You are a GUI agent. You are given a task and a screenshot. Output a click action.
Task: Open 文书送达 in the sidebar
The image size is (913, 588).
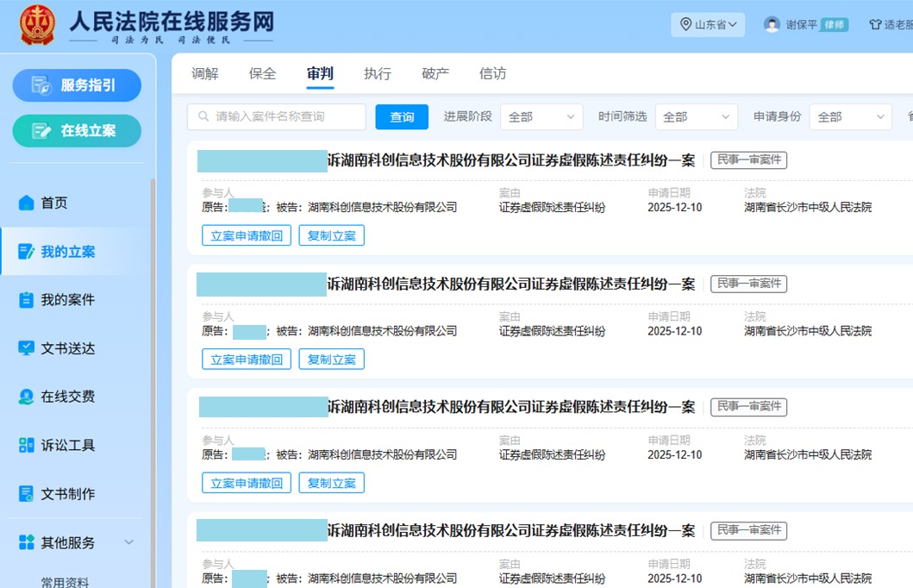point(68,348)
